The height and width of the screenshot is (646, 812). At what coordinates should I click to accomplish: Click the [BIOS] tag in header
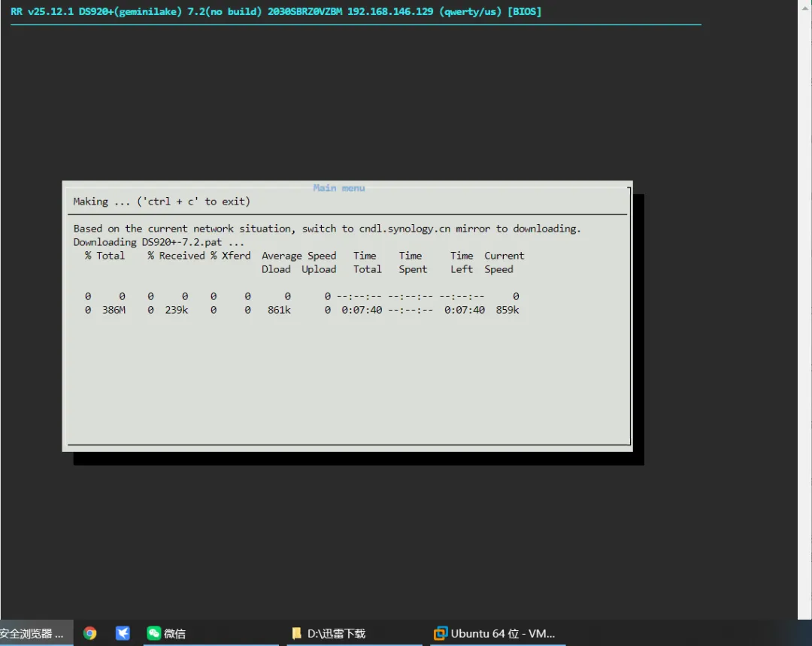pyautogui.click(x=525, y=11)
